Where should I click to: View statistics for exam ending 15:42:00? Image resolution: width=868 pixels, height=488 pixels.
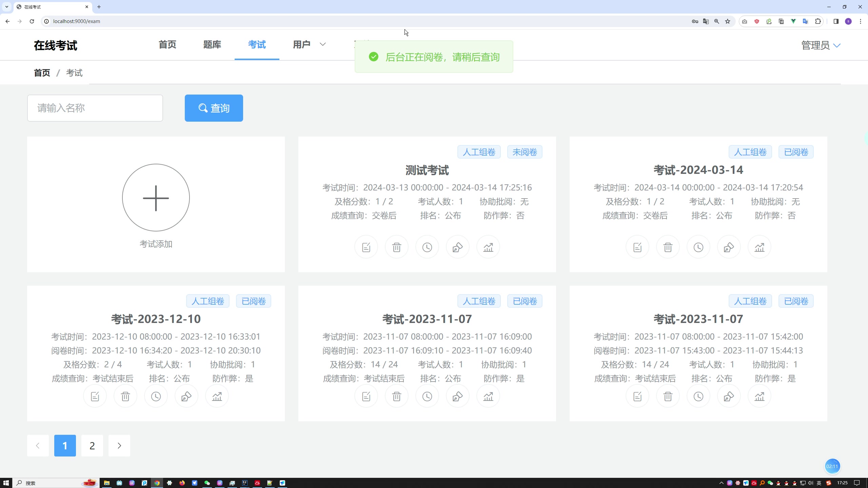[759, 396]
